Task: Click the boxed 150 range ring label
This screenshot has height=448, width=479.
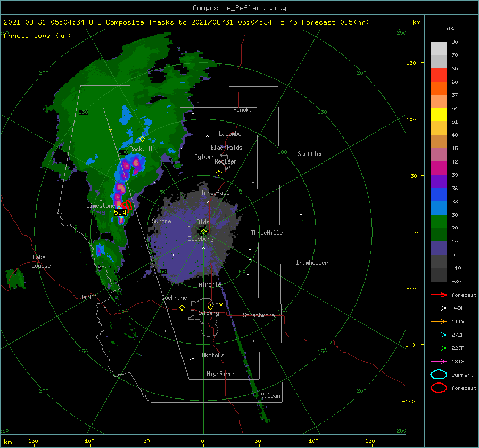Action: pyautogui.click(x=84, y=112)
